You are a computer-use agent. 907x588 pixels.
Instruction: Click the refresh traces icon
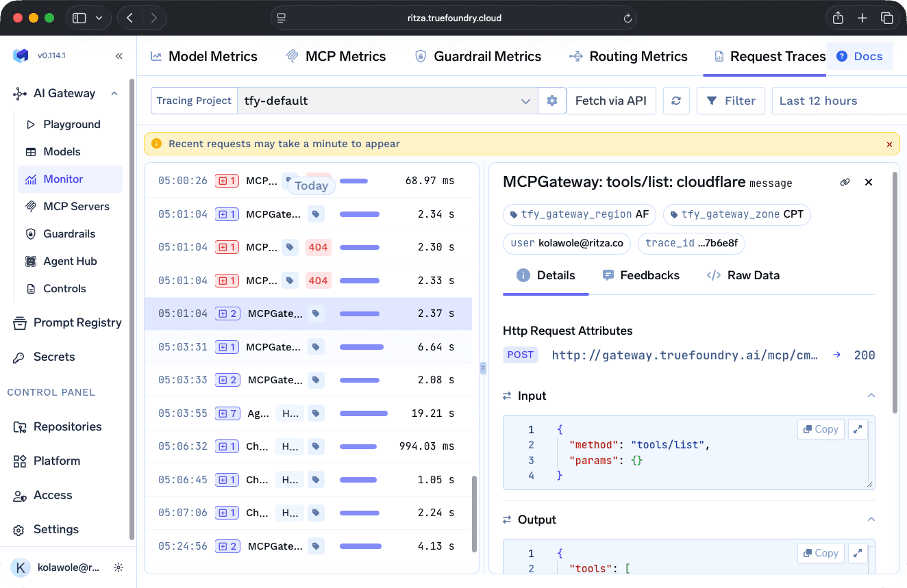(x=676, y=101)
